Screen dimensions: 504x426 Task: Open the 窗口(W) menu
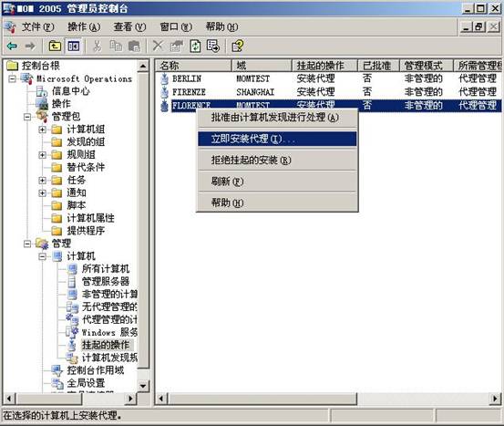tap(176, 27)
